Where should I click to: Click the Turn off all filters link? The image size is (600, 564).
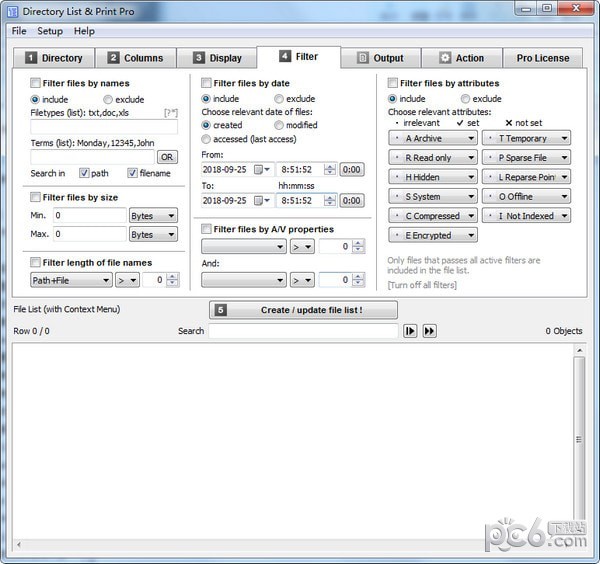(x=422, y=285)
